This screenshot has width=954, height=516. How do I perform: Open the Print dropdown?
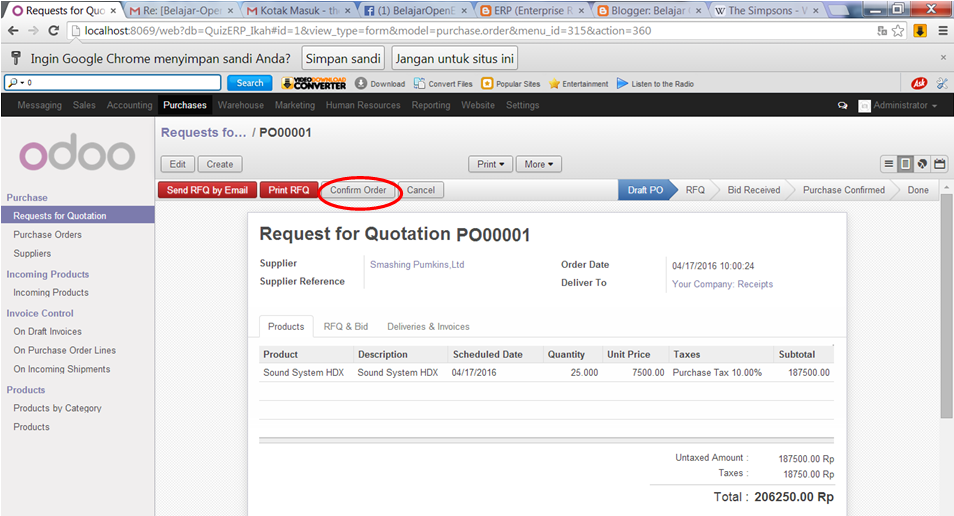pyautogui.click(x=490, y=164)
